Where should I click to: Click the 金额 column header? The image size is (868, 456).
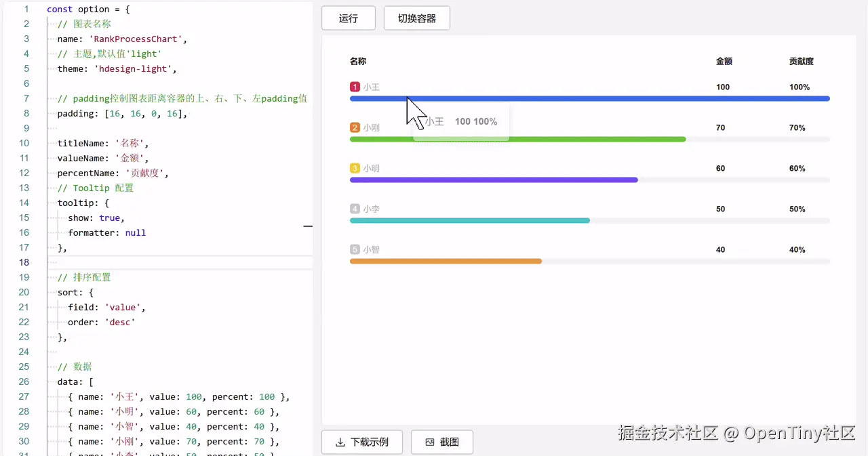pyautogui.click(x=724, y=61)
